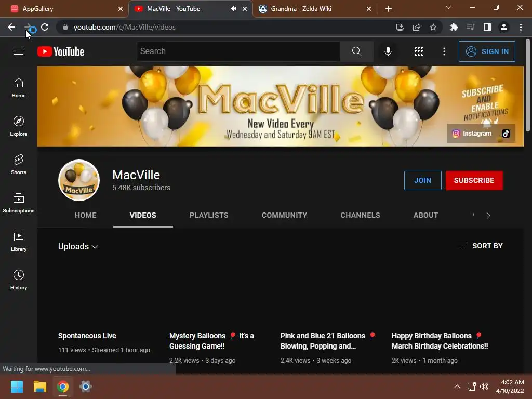Viewport: 532px width, 399px height.
Task: Open the Spontaneous Live video
Action: point(87,336)
